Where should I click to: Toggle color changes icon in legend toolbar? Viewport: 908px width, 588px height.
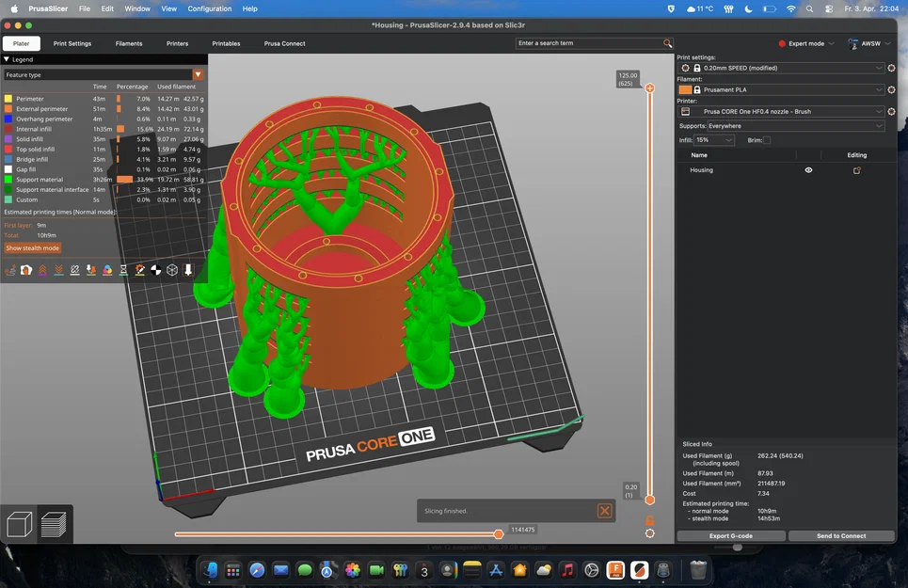107,270
